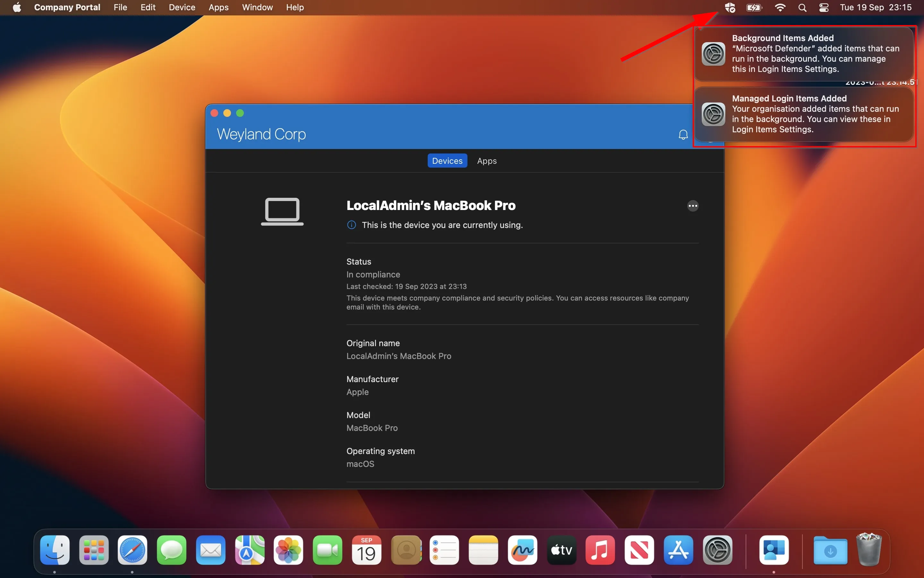The width and height of the screenshot is (924, 578).
Task: Open Maps from the Dock
Action: point(250,550)
